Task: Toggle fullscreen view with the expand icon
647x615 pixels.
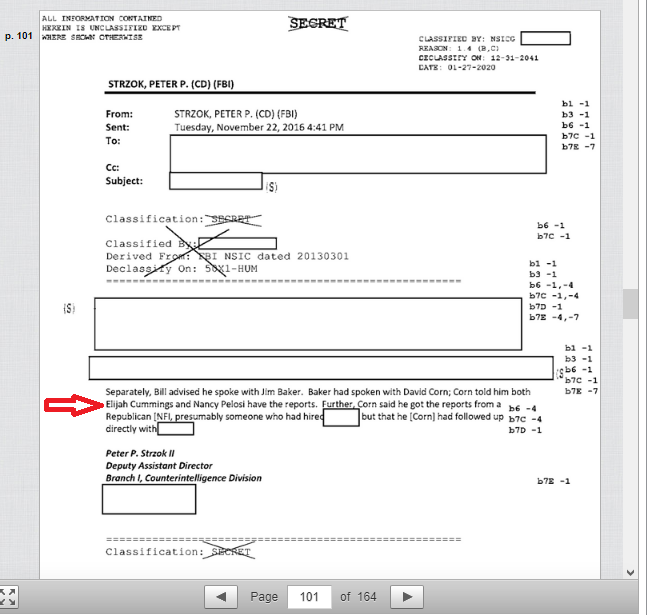Action: (x=7, y=597)
